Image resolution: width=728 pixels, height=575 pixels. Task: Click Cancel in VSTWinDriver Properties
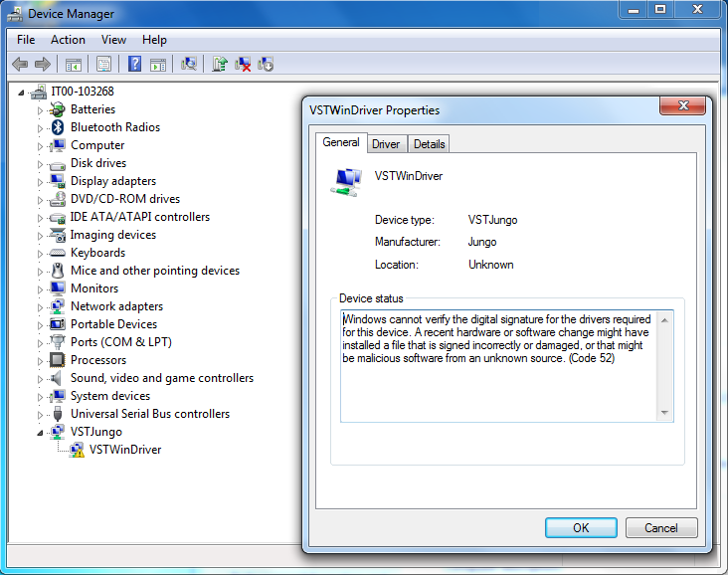(x=661, y=528)
